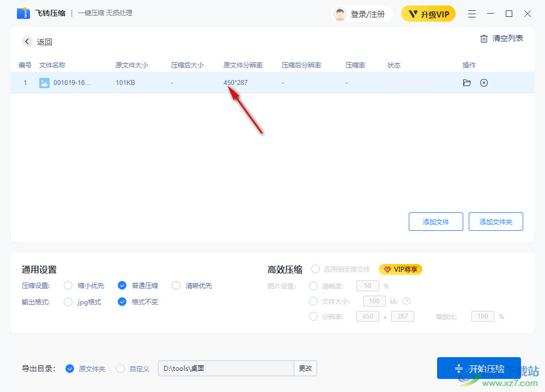
Task: Select 原文件夹 export directory option
Action: (70, 369)
